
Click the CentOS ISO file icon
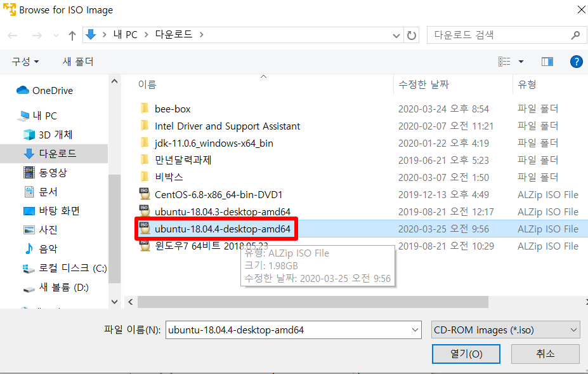[145, 194]
